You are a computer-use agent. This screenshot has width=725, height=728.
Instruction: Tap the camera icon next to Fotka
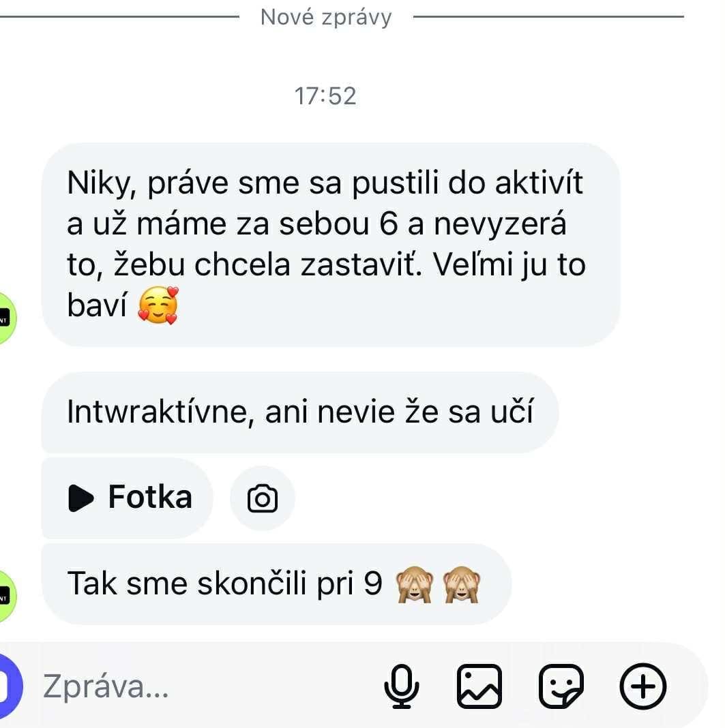pyautogui.click(x=263, y=498)
